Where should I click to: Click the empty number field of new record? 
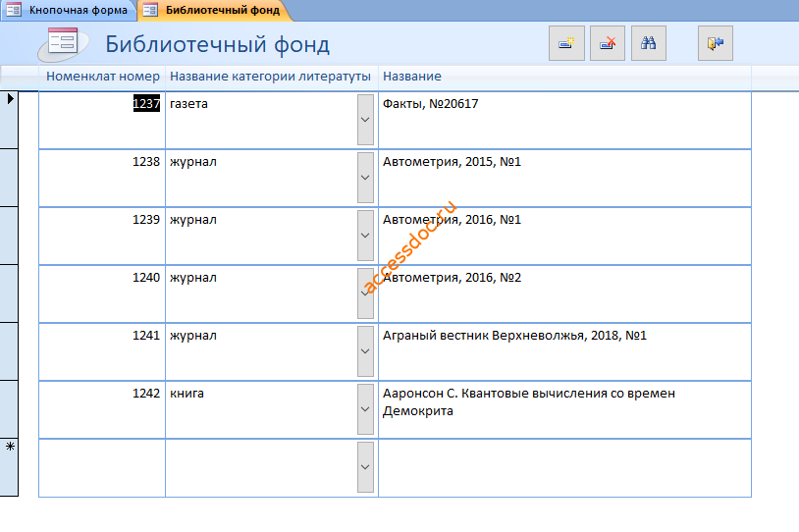pos(102,467)
